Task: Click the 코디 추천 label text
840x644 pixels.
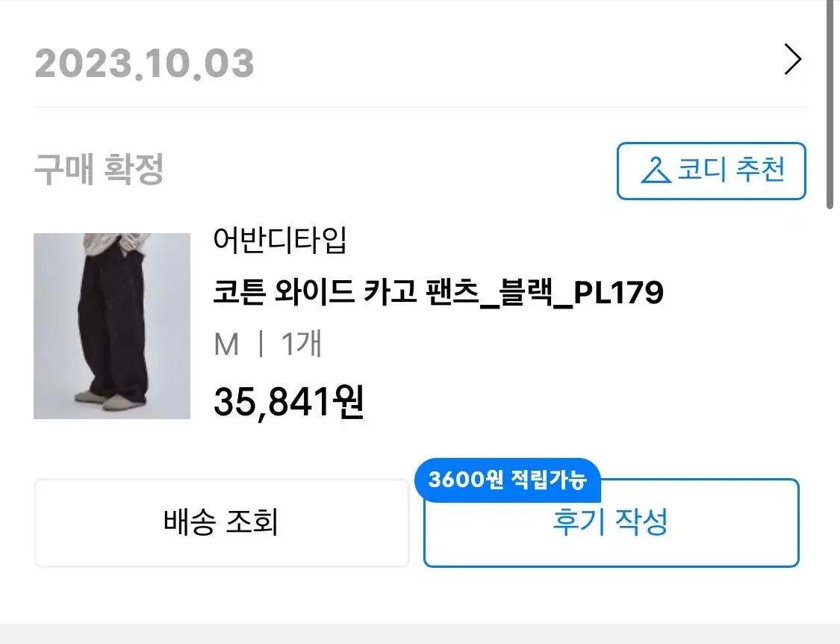Action: [x=731, y=170]
